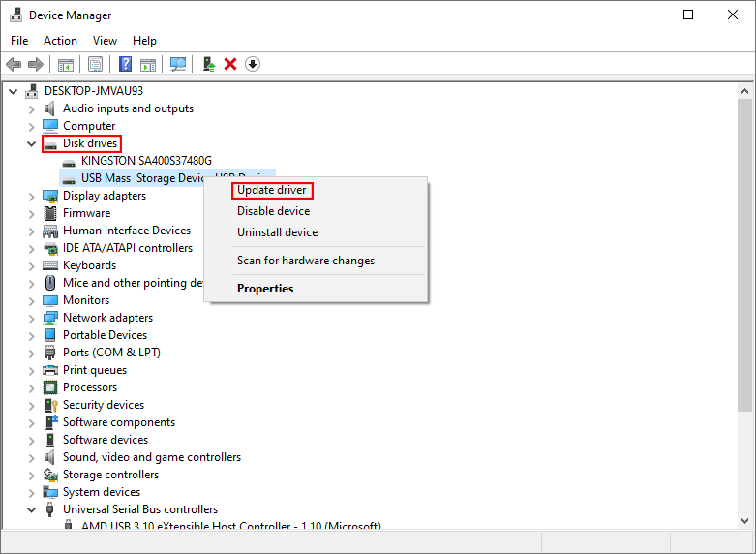Select the Processors label text
Screen dimensions: 756x554
click(x=90, y=387)
